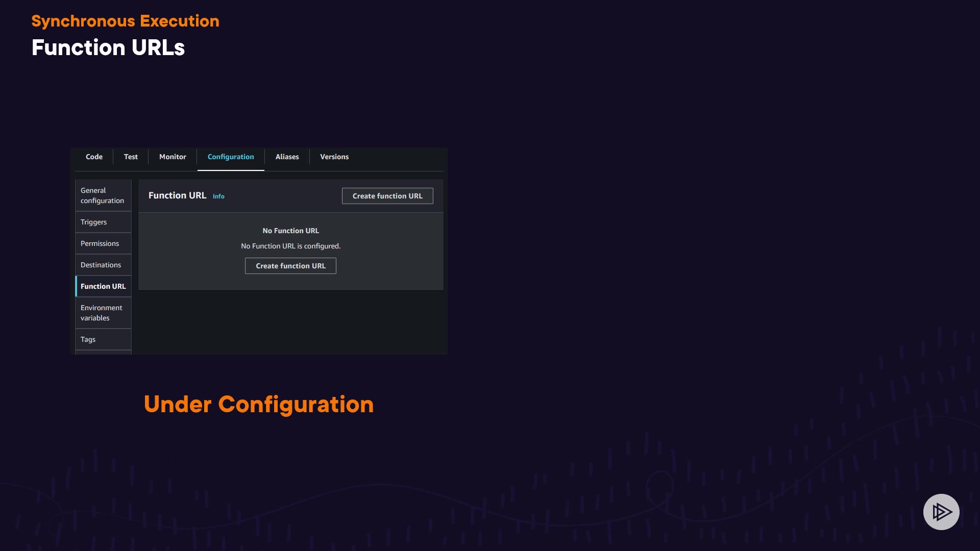Select General configuration in sidebar
Viewport: 980px width, 551px height.
(103, 195)
